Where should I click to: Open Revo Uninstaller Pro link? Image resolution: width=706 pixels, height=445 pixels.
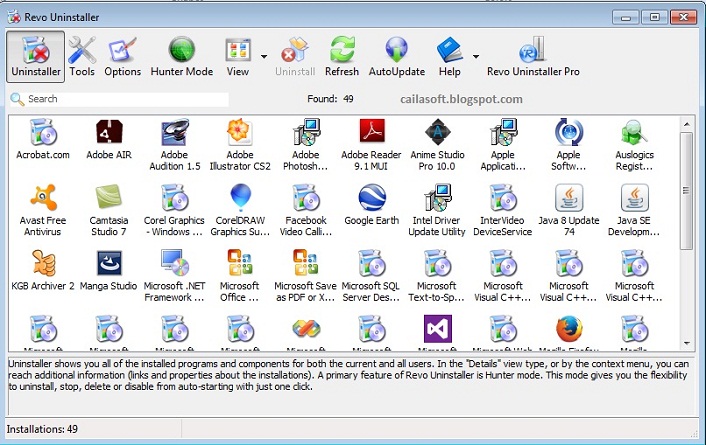[x=533, y=57]
